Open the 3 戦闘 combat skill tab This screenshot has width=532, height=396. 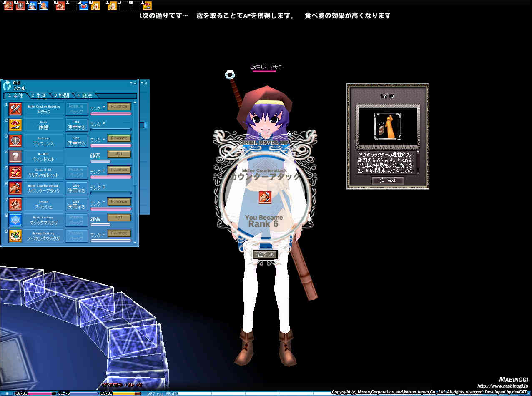click(x=61, y=96)
